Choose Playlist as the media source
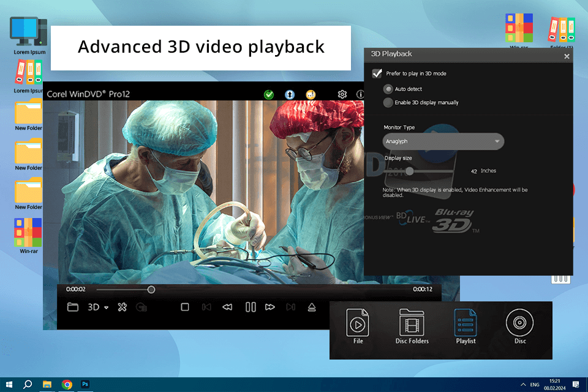 point(466,326)
